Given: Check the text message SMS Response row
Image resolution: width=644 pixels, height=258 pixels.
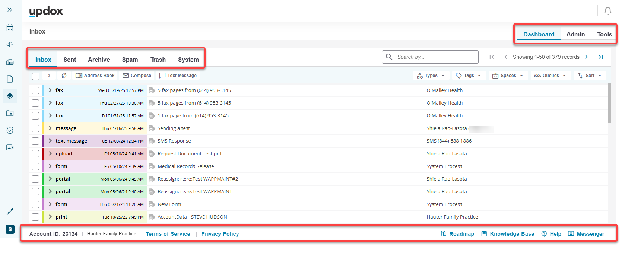Looking at the screenshot, I should 35,141.
